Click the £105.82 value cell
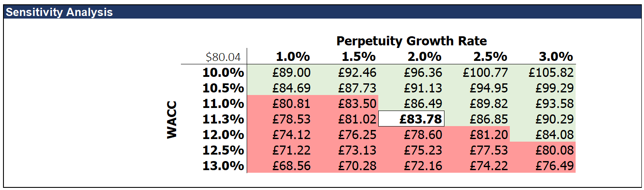This screenshot has height=190, width=644. [x=551, y=73]
